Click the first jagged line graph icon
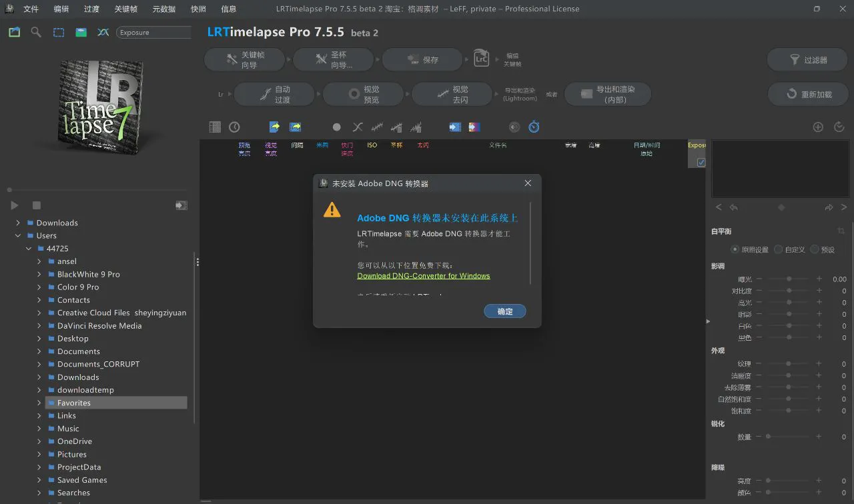854x504 pixels. pos(377,127)
